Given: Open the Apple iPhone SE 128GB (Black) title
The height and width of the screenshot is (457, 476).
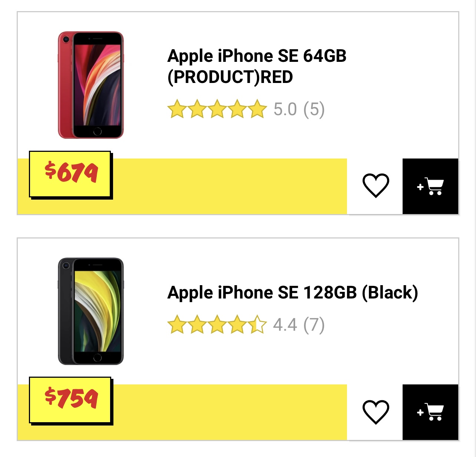Looking at the screenshot, I should [292, 292].
